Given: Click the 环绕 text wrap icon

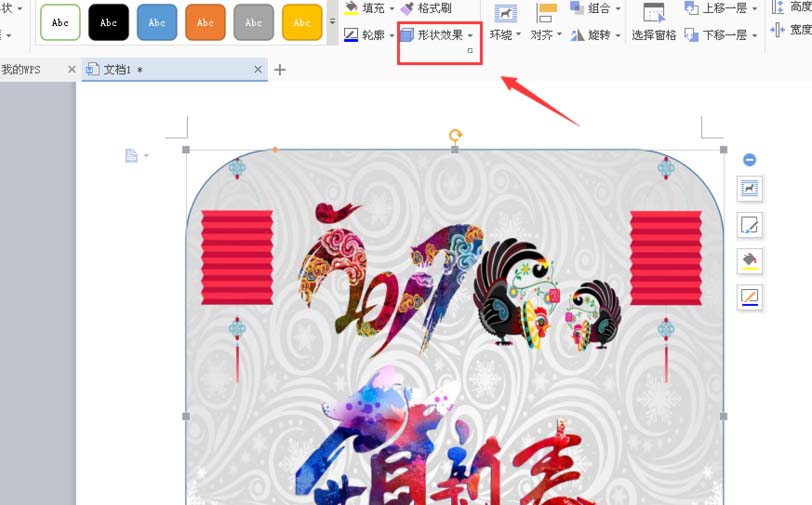Looking at the screenshot, I should click(505, 13).
